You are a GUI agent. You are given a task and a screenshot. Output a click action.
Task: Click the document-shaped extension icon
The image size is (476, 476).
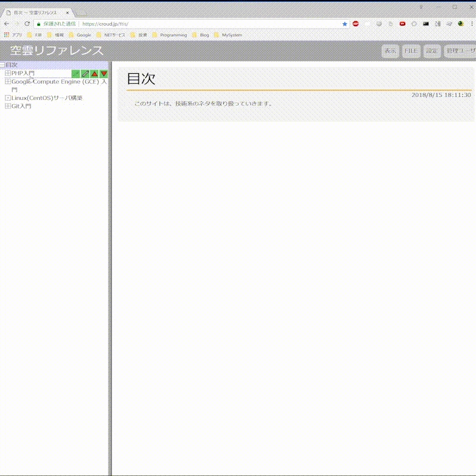coord(391,24)
